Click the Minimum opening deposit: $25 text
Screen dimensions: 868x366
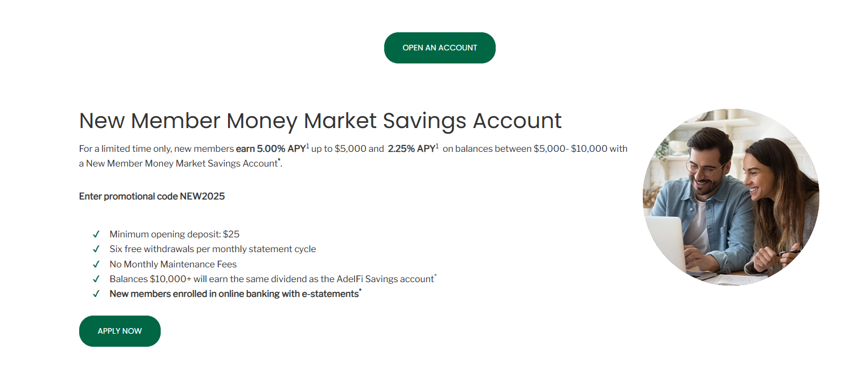[174, 234]
